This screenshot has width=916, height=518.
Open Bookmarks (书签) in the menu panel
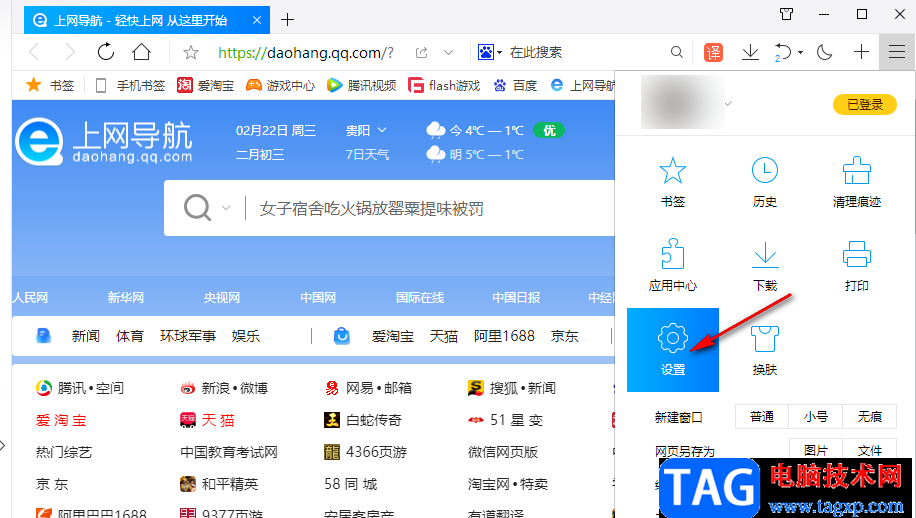pos(672,182)
